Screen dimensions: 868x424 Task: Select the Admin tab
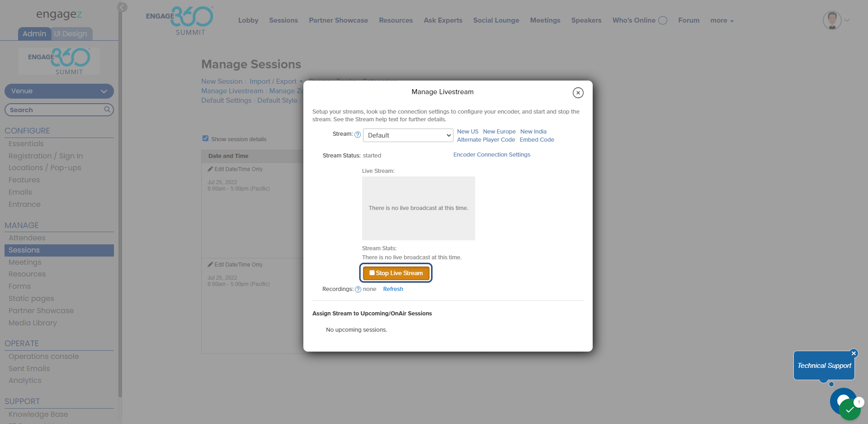[x=34, y=34]
